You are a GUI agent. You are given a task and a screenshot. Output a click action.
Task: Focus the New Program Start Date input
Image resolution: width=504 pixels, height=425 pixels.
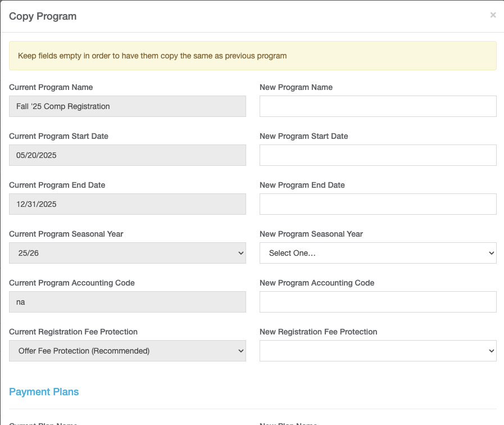tap(378, 155)
